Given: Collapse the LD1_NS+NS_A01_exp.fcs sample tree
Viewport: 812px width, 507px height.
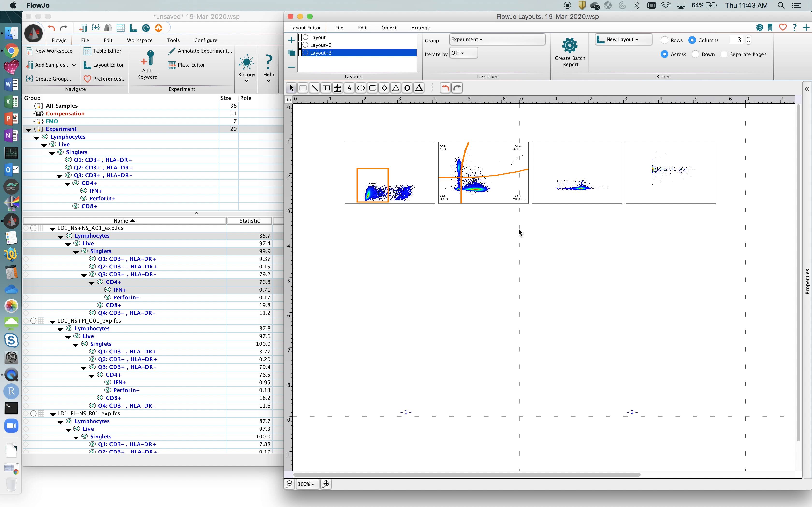Looking at the screenshot, I should (x=53, y=228).
